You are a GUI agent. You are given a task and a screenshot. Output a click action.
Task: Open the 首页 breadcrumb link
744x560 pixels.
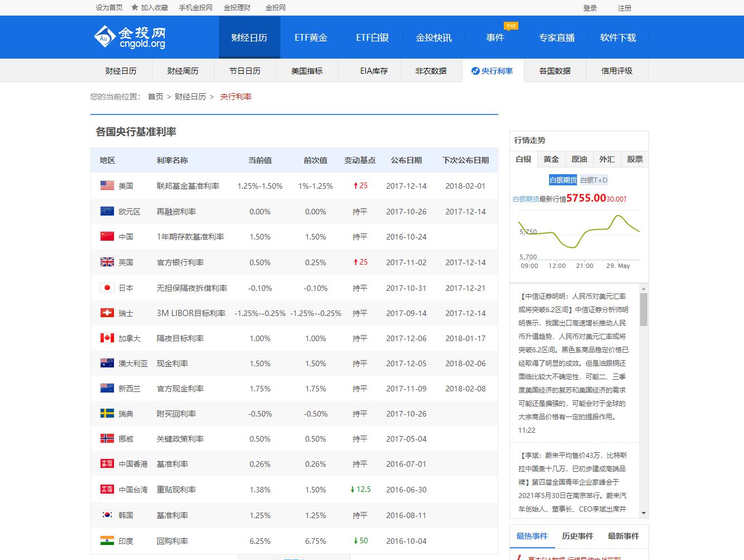tap(155, 97)
